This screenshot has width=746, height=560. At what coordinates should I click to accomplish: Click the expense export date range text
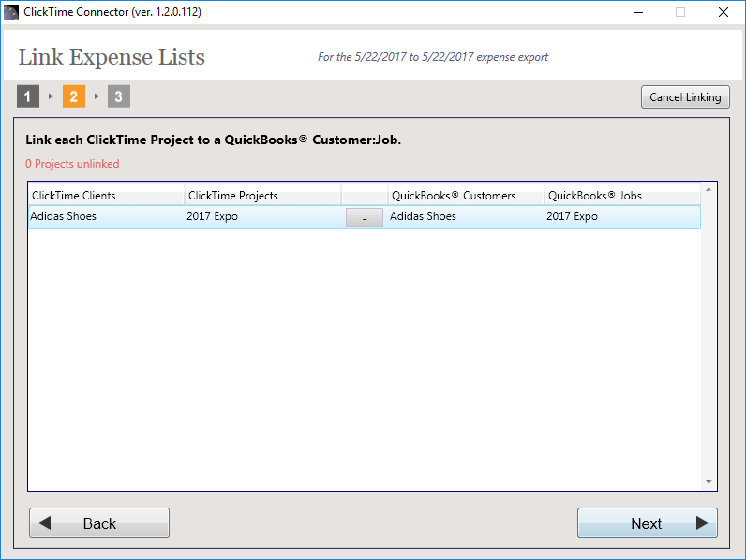coord(433,57)
